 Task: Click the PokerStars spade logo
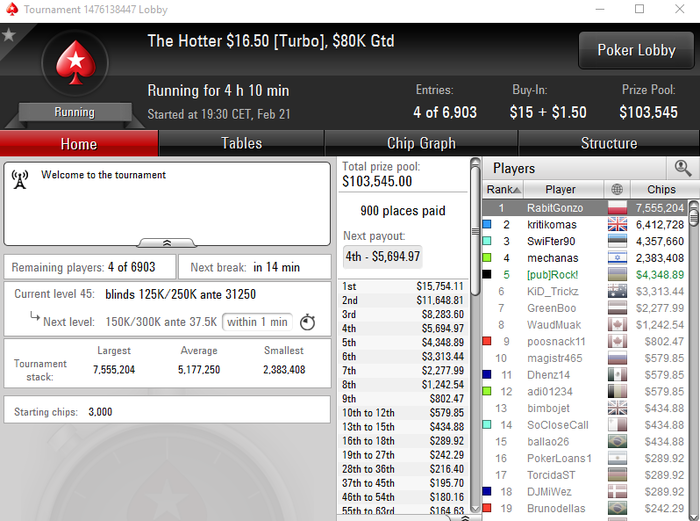tap(75, 63)
